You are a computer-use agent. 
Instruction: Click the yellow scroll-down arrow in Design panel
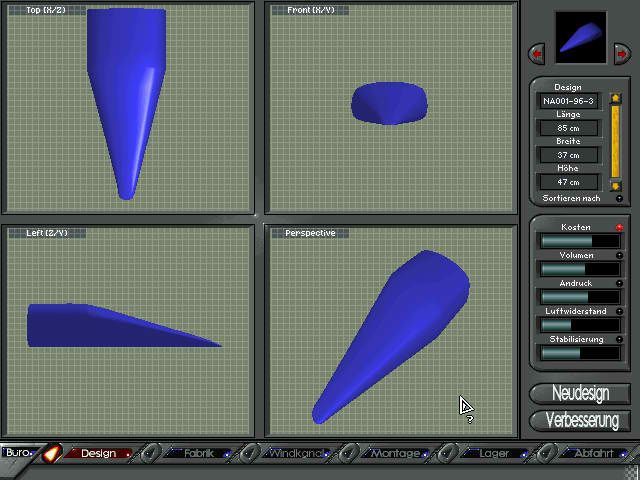coord(617,186)
